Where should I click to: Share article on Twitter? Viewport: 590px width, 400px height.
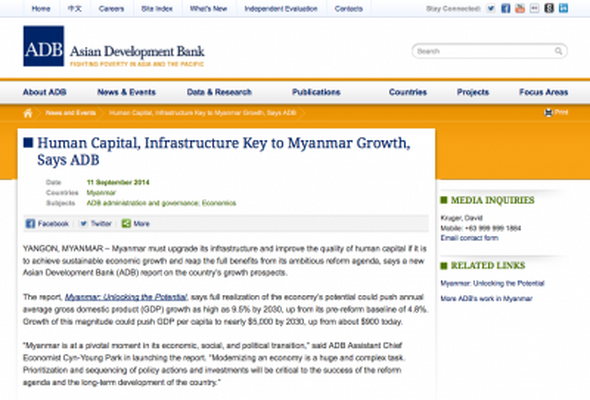[96, 224]
